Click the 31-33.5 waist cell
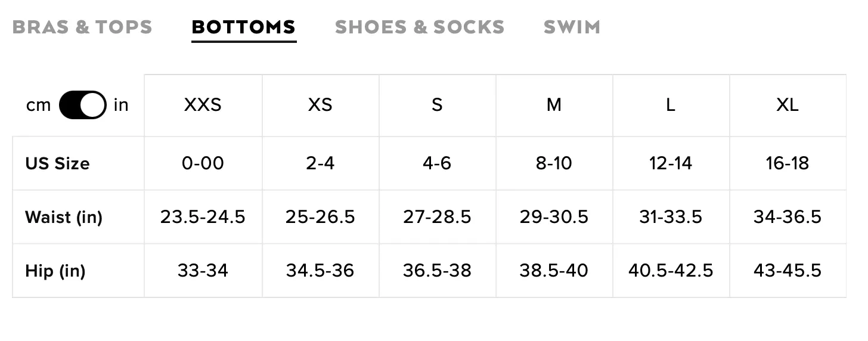The width and height of the screenshot is (868, 341). (x=671, y=217)
